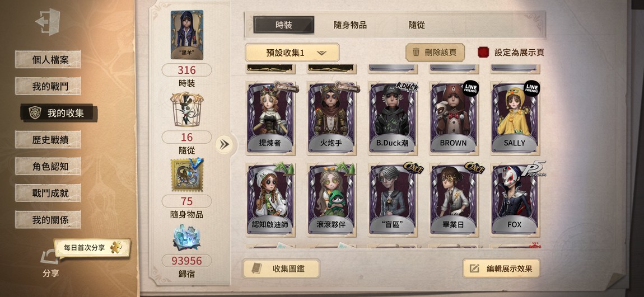Open the puzzle piece daily share bubble

tap(92, 248)
